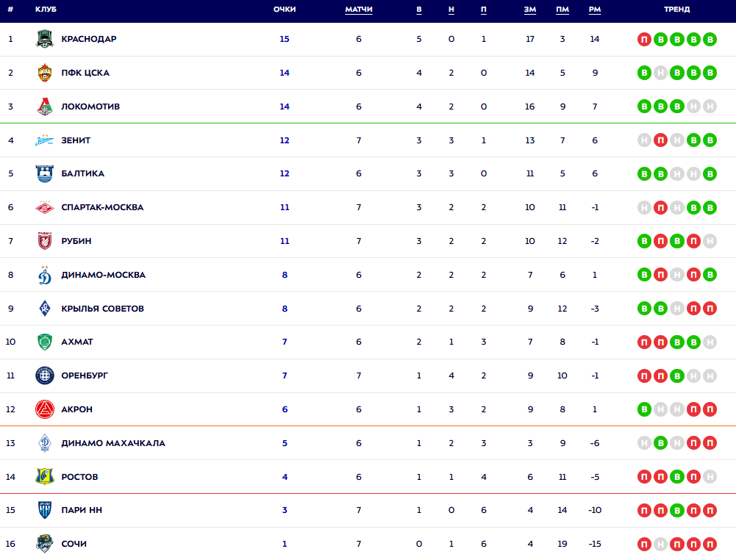Sort by МАТЧИ column header
This screenshot has width=736, height=560.
pos(359,10)
